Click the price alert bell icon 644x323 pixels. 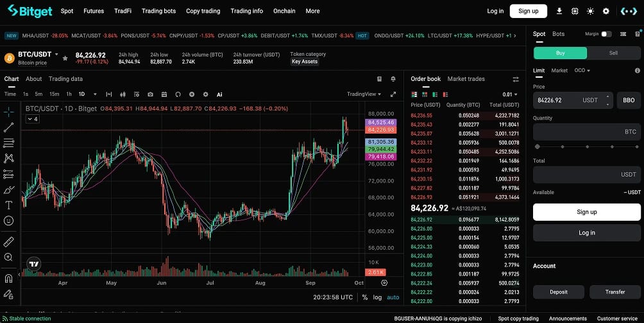pos(393,79)
